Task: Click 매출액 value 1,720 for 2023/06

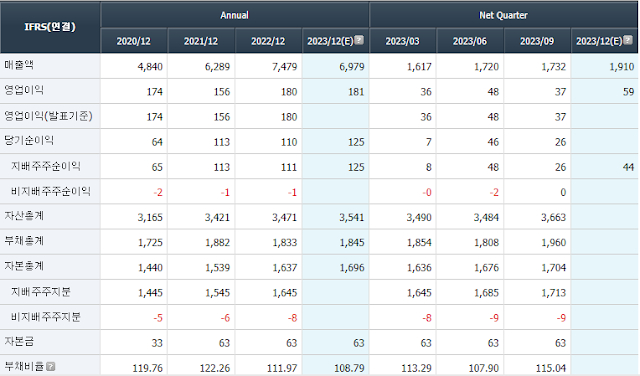Action: 487,67
